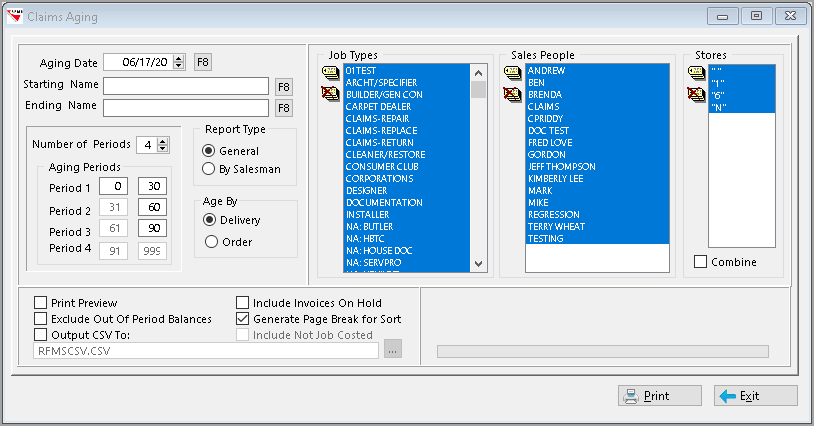
Task: Select ARCHT/SPECIFIER job type
Action: click(407, 83)
